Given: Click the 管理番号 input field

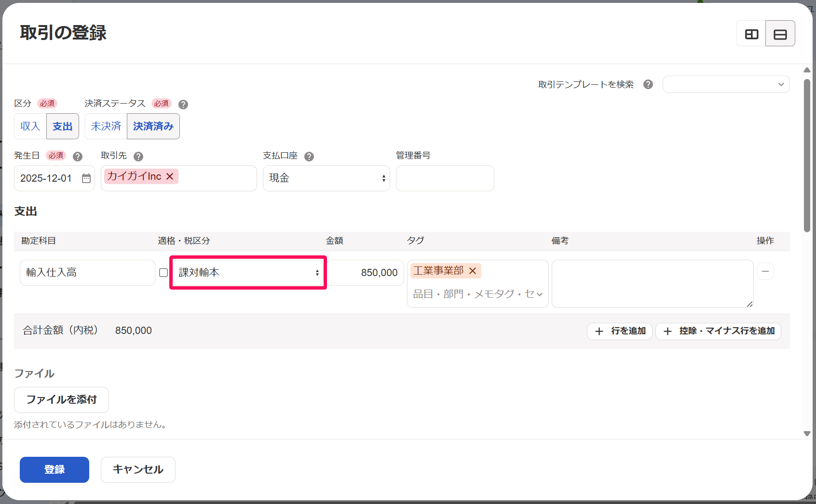Looking at the screenshot, I should pos(445,178).
